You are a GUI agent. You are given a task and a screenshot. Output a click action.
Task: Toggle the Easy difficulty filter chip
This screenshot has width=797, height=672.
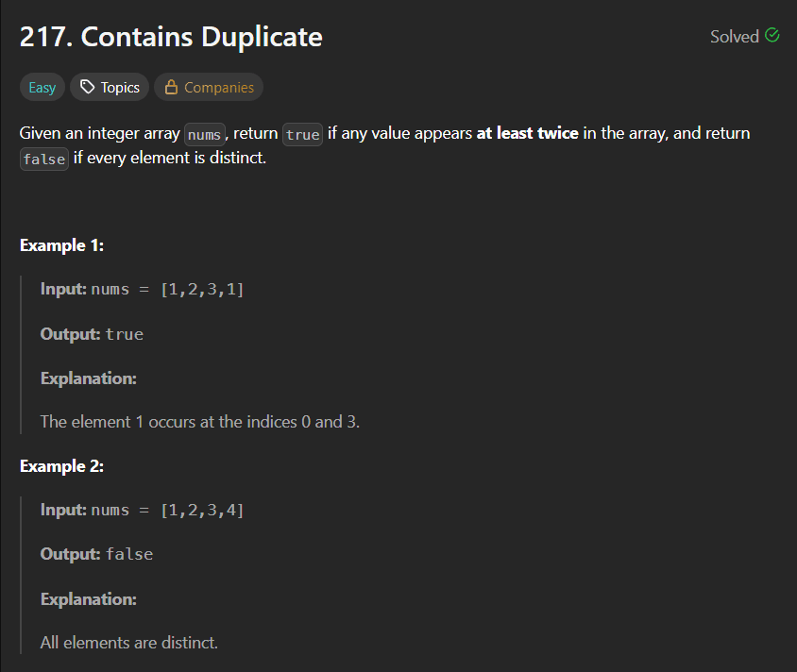pos(42,87)
